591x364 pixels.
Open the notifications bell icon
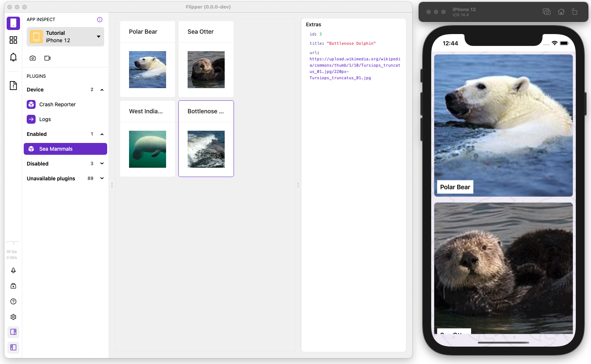tap(13, 57)
